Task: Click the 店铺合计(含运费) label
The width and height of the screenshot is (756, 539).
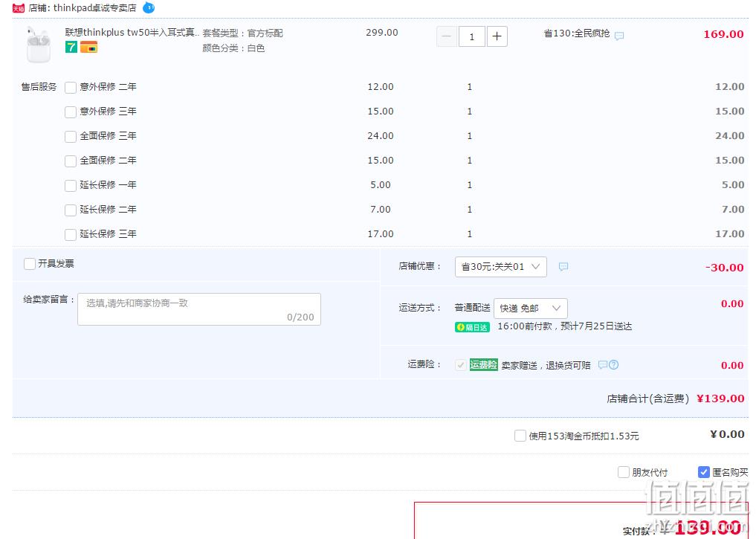Action: (647, 398)
